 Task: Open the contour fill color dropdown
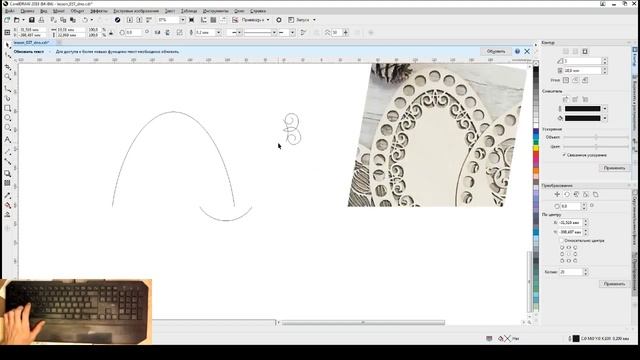(x=604, y=118)
